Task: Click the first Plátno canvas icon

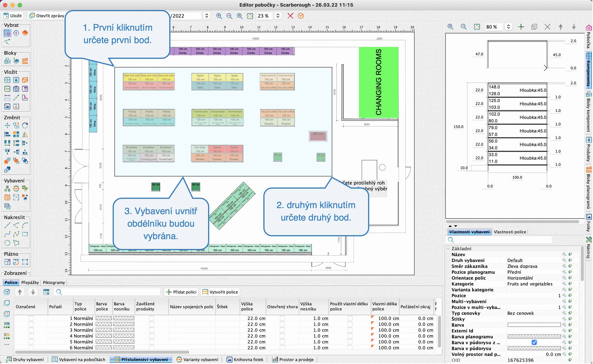Action: point(7,262)
